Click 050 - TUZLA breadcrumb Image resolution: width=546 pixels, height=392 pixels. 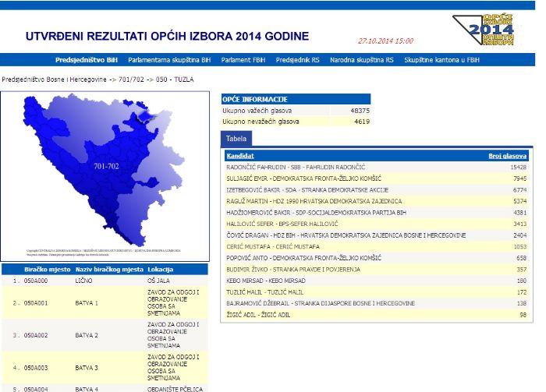[x=175, y=79]
